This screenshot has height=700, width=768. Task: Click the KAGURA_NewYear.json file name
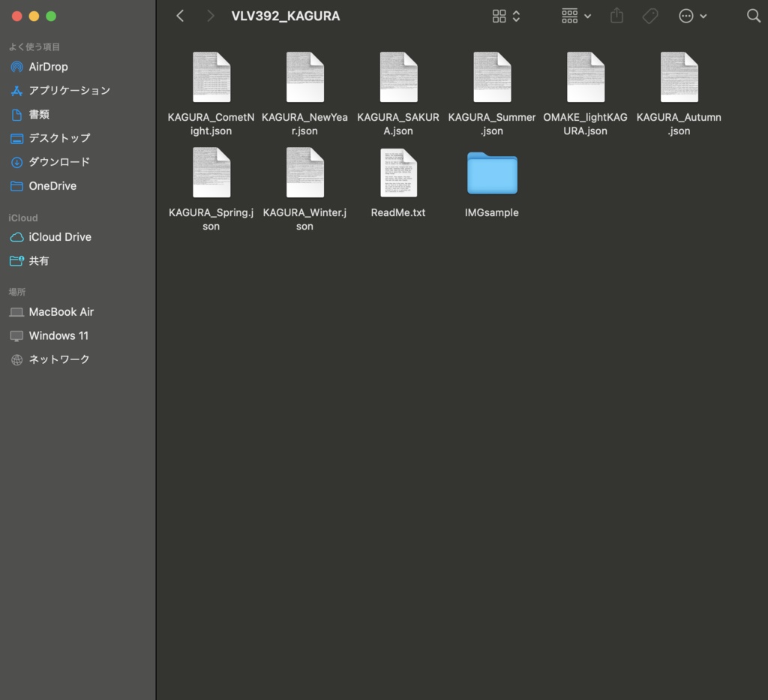coord(304,125)
